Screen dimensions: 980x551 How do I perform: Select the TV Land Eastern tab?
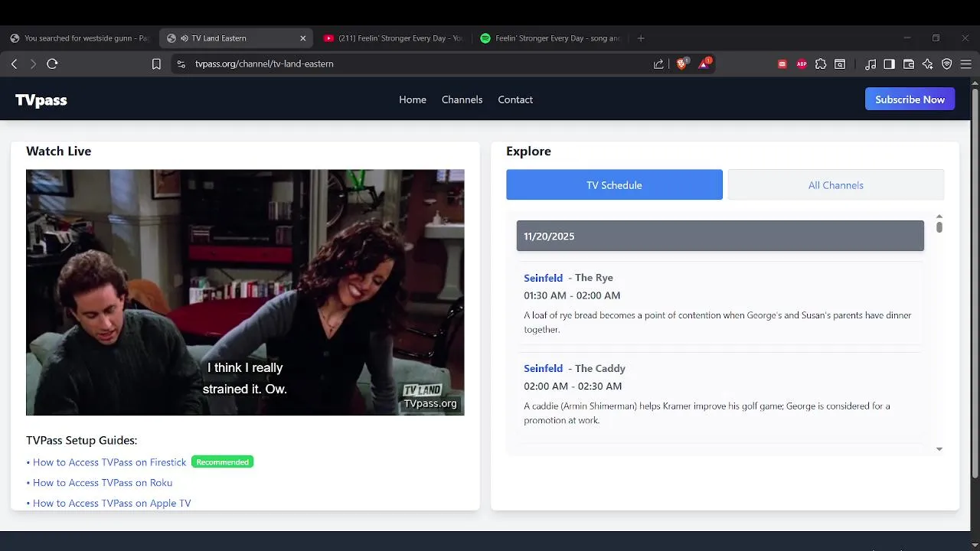(236, 38)
